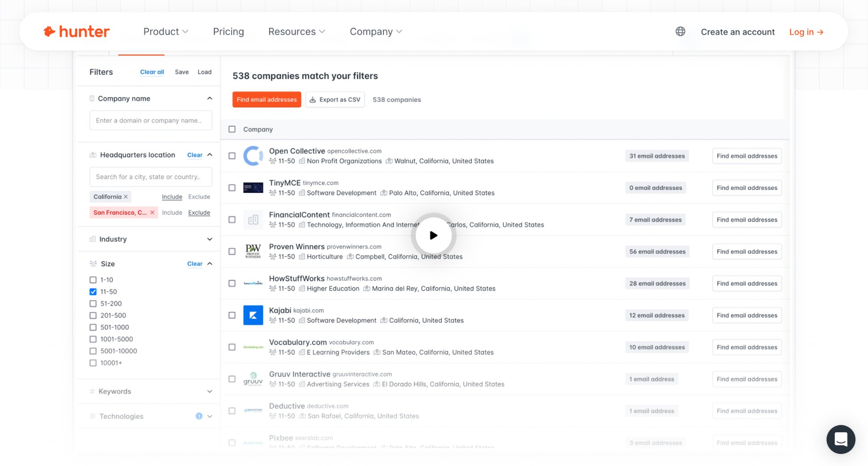Set California tag to Exclude
The image size is (868, 466).
point(199,197)
